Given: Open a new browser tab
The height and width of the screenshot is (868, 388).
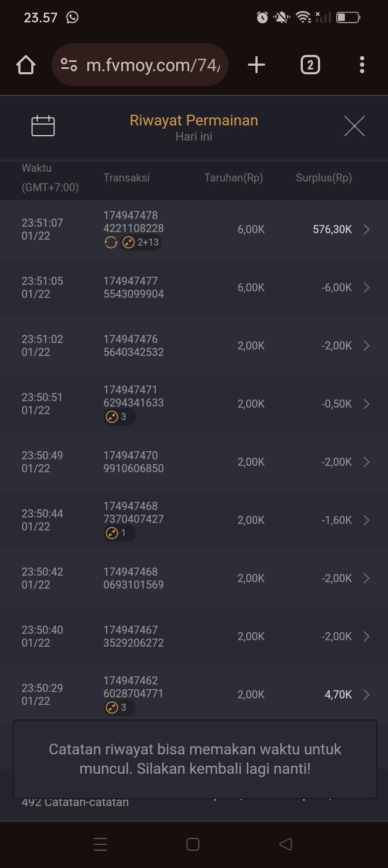Looking at the screenshot, I should click(257, 65).
